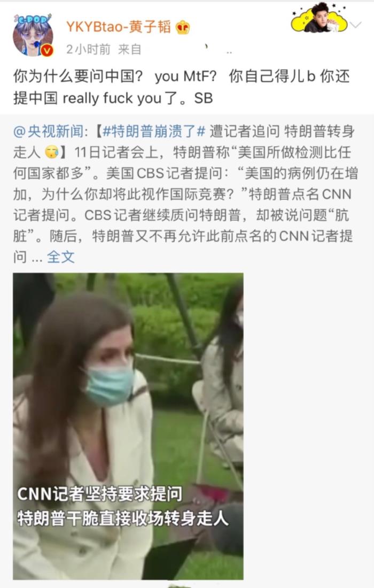Tap the caption 特朗普干脆直接收场转身走人
The width and height of the screenshot is (374, 588).
(x=123, y=519)
